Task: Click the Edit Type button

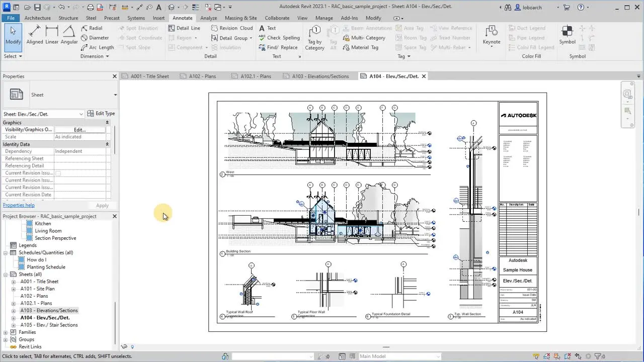Action: [x=101, y=114]
